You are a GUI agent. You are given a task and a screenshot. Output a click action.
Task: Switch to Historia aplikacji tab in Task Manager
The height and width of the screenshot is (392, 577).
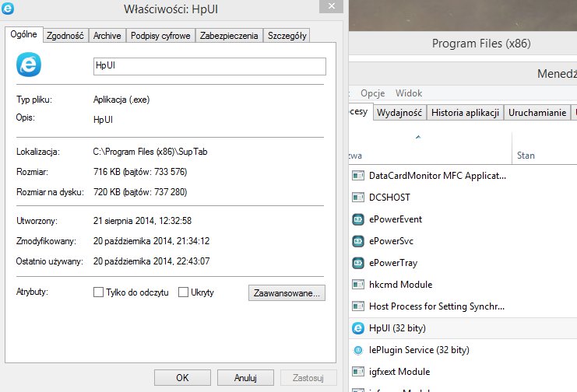(465, 113)
